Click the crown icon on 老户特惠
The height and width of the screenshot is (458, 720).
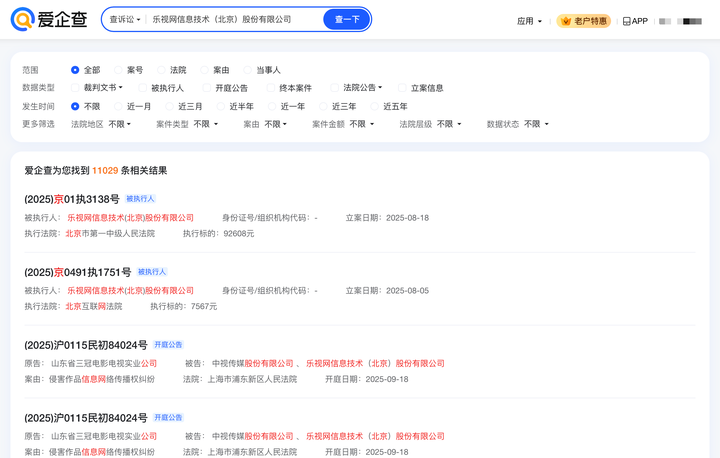click(x=566, y=21)
